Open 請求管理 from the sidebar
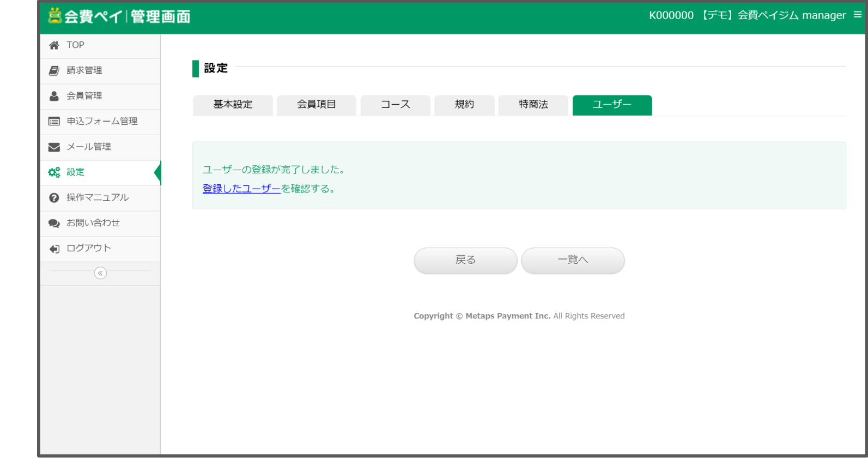 pos(100,71)
